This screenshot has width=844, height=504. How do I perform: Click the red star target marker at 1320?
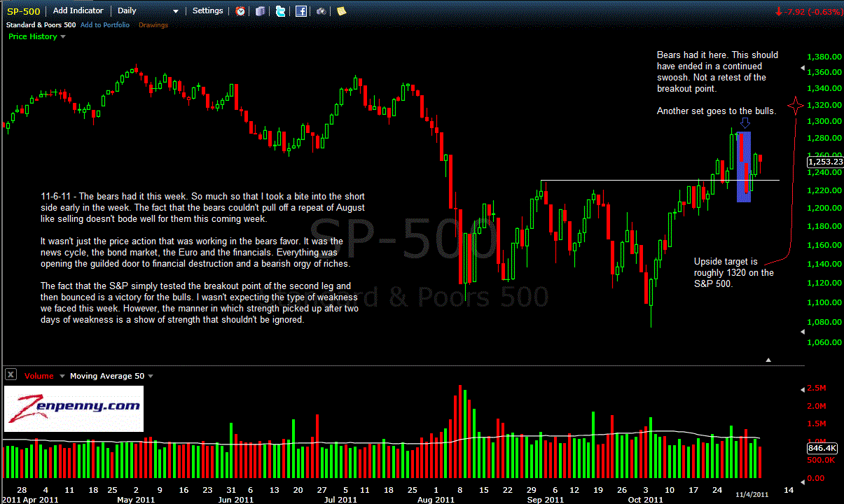click(x=796, y=106)
